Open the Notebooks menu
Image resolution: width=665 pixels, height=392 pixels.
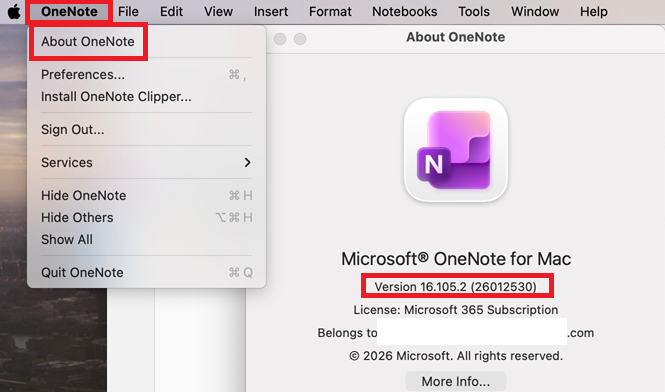point(405,11)
